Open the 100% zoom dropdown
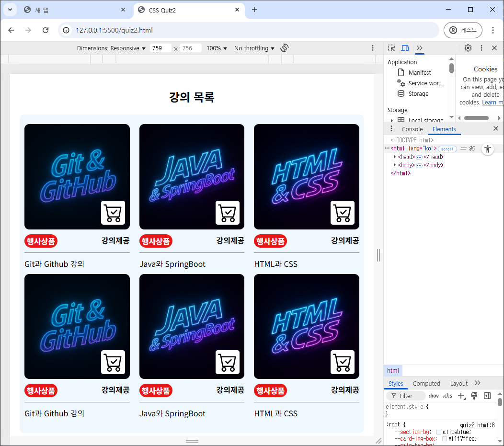Viewport: 504px width, 446px height. (x=217, y=48)
